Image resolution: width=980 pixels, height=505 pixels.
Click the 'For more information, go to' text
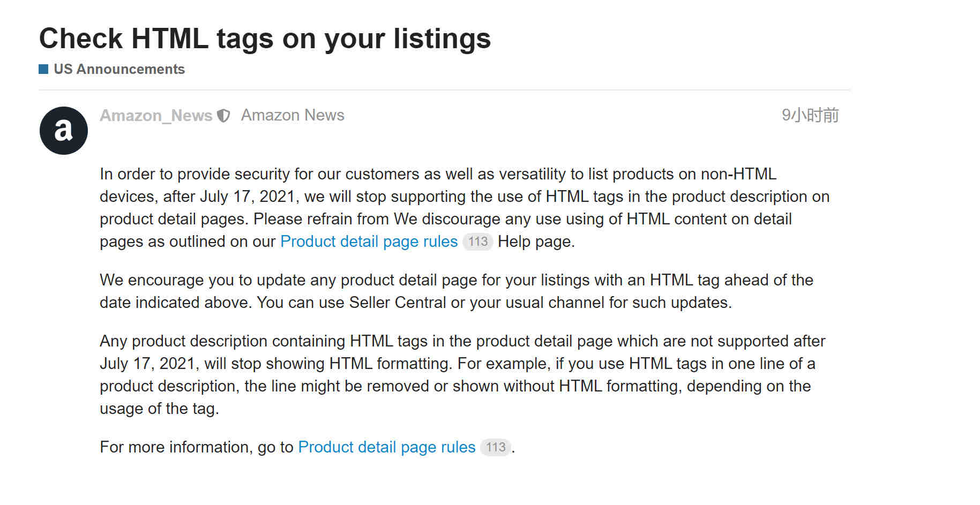pos(197,447)
